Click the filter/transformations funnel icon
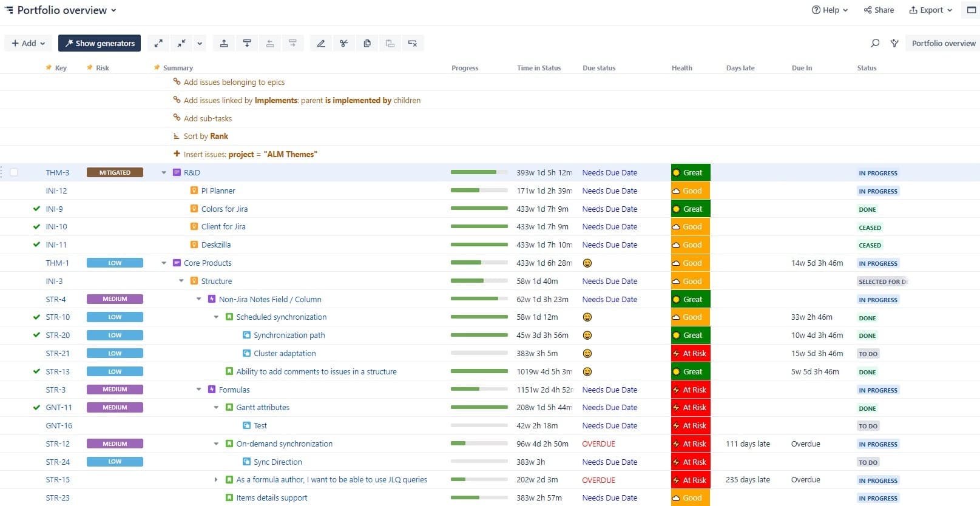The height and width of the screenshot is (506, 980). pyautogui.click(x=894, y=43)
